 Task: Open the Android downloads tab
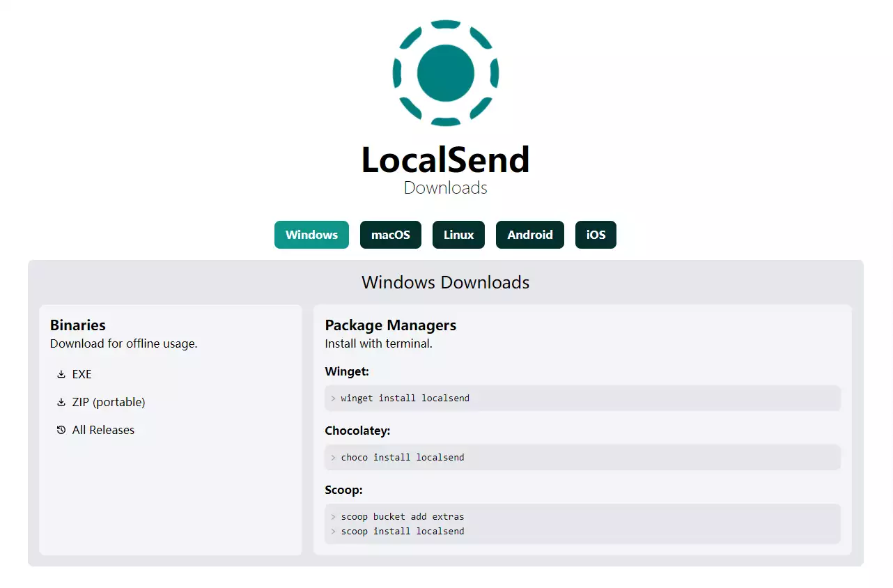point(530,235)
